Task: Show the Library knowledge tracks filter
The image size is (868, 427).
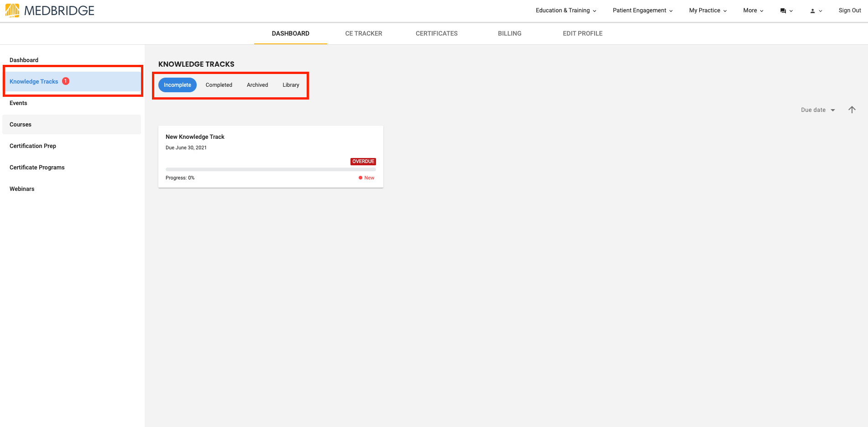Action: [x=291, y=85]
